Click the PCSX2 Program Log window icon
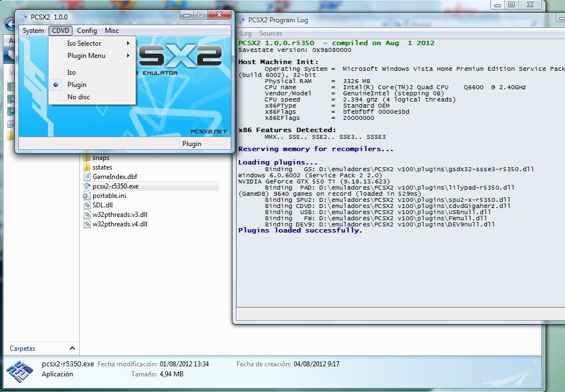The width and height of the screenshot is (565, 392). (x=242, y=20)
